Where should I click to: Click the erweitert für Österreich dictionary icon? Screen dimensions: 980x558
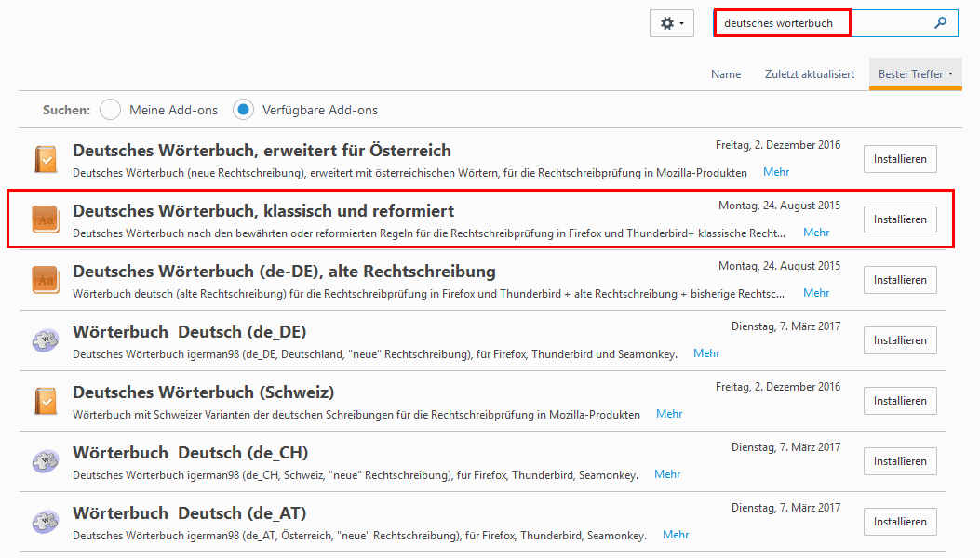click(x=46, y=159)
